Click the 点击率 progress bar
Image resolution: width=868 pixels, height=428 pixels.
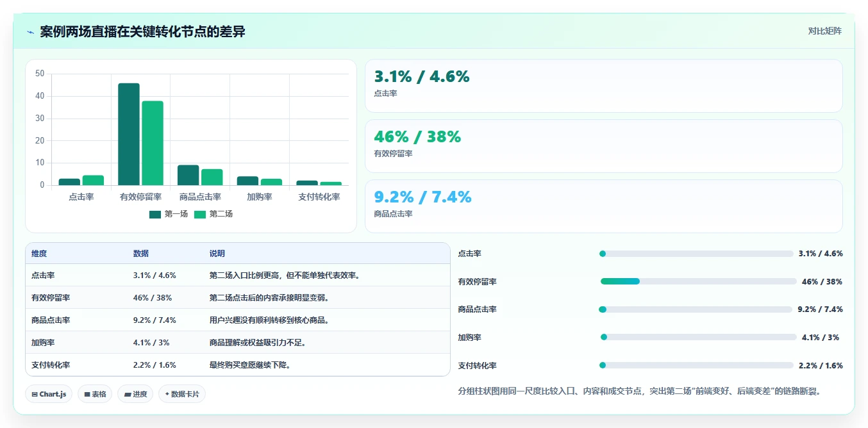coord(696,254)
